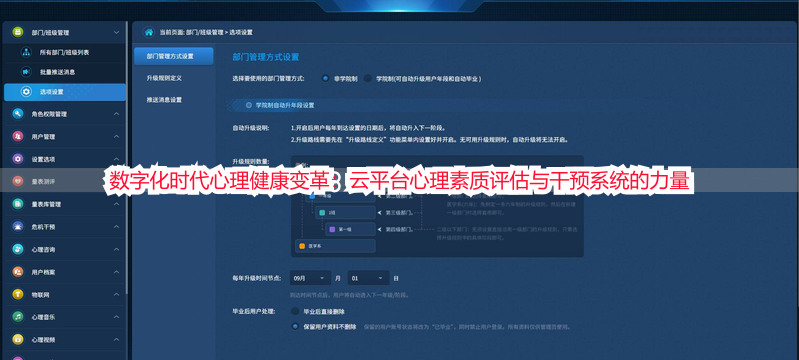Image resolution: width=799 pixels, height=360 pixels.
Task: Click the 心理视频 video icon
Action: [x=18, y=339]
